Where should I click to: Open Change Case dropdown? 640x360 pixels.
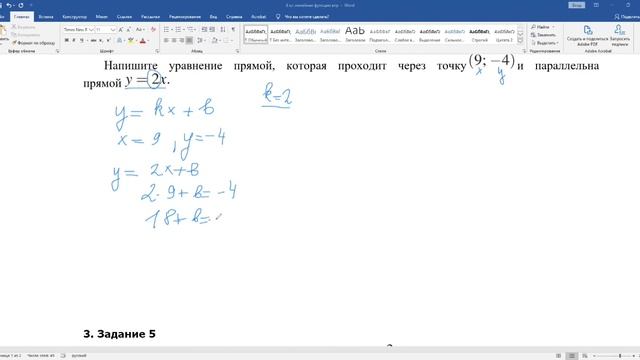tap(140, 30)
